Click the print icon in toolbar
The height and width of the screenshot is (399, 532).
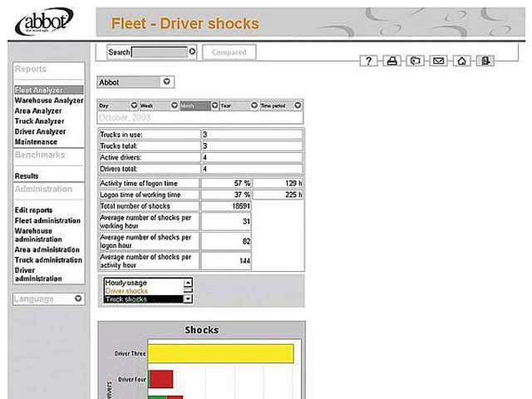[393, 61]
